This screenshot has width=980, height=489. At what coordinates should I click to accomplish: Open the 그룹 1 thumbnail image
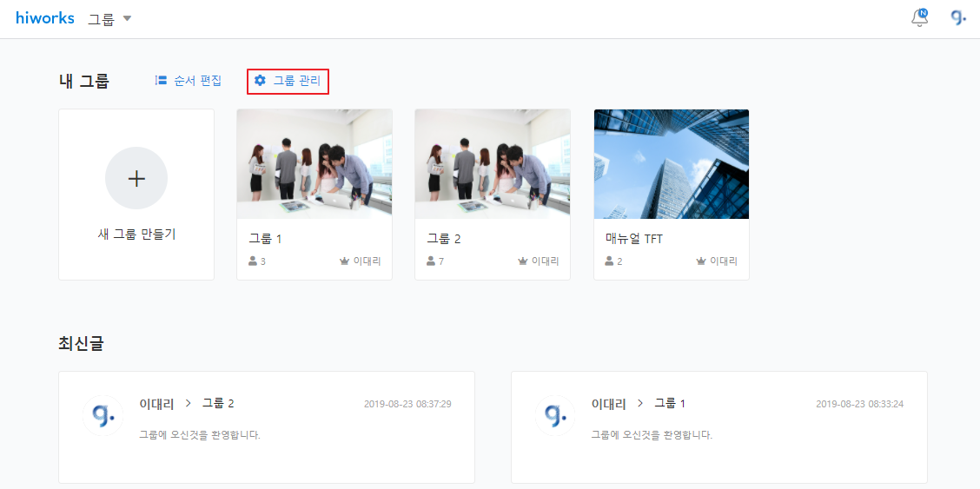coord(315,164)
